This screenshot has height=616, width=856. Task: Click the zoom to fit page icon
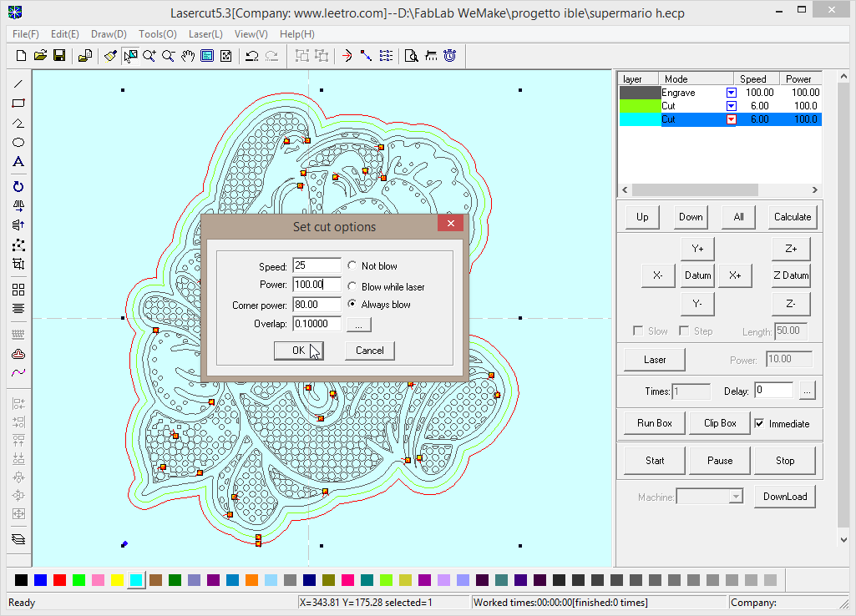click(x=226, y=56)
